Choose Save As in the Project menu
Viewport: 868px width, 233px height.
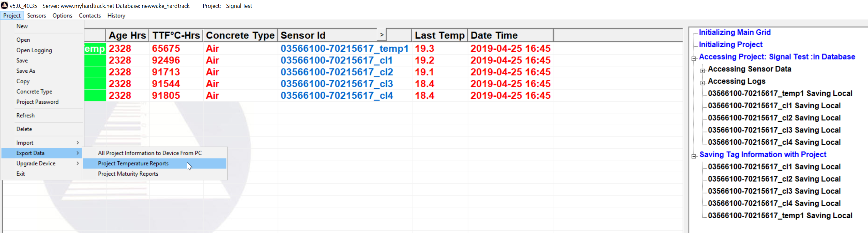[42, 71]
